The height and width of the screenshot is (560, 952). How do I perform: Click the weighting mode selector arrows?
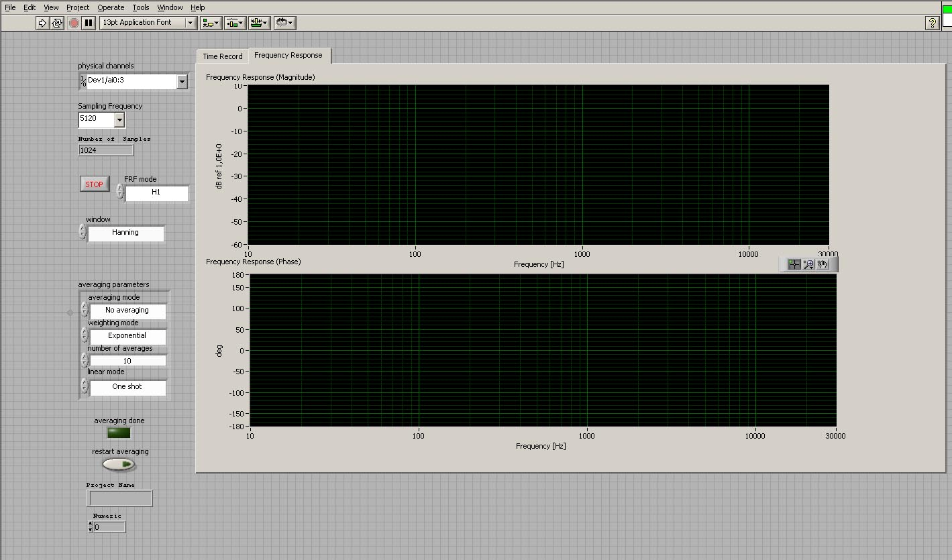click(85, 335)
